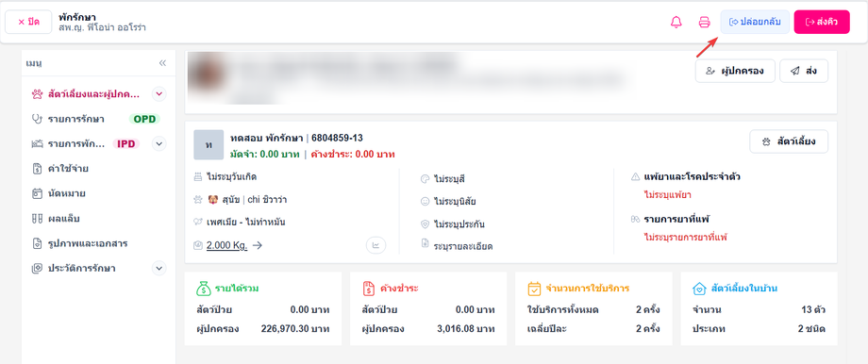
Task: Click the ปล่อยกลับ button
Action: point(755,22)
